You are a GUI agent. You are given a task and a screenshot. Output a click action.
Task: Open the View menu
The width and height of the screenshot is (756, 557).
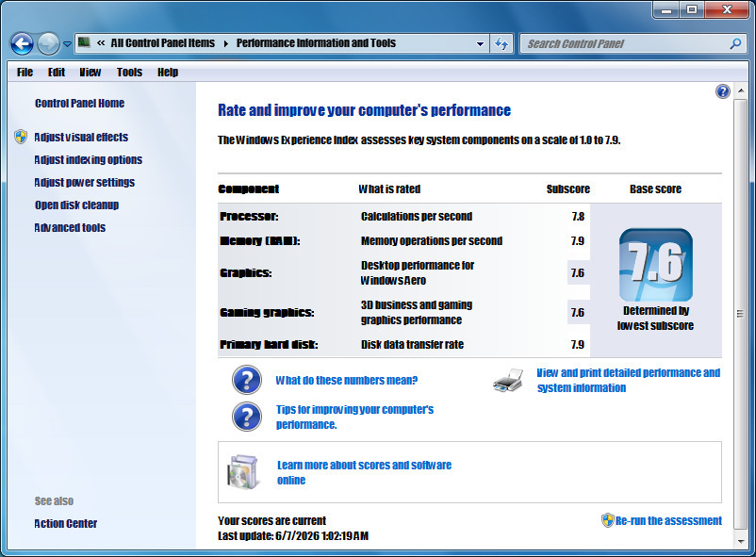click(x=90, y=73)
